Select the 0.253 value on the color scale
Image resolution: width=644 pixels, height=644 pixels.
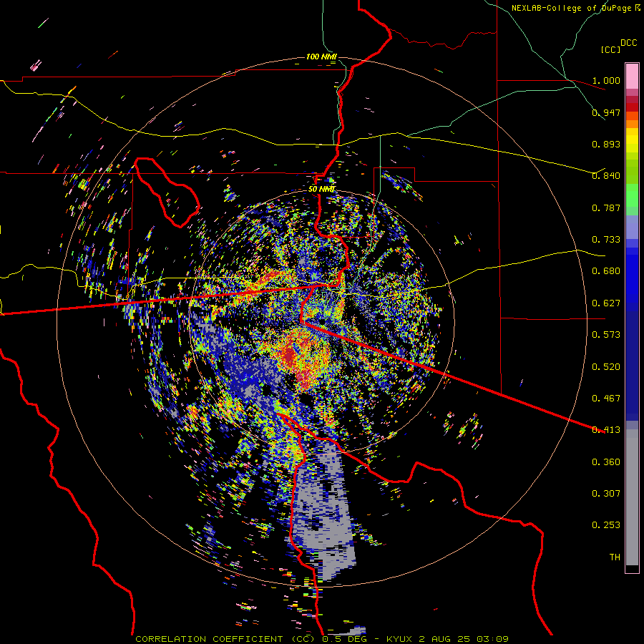(606, 525)
